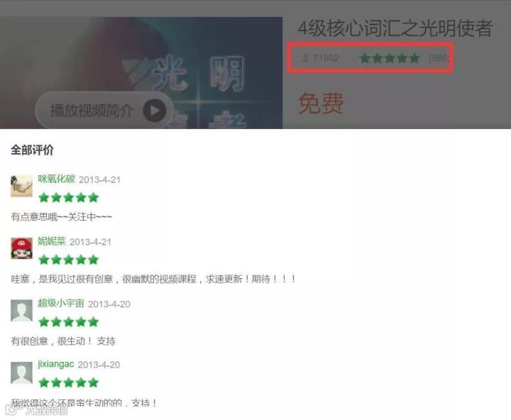
Task: Click the star rating under 妮妮菜's review
Action: (x=68, y=260)
